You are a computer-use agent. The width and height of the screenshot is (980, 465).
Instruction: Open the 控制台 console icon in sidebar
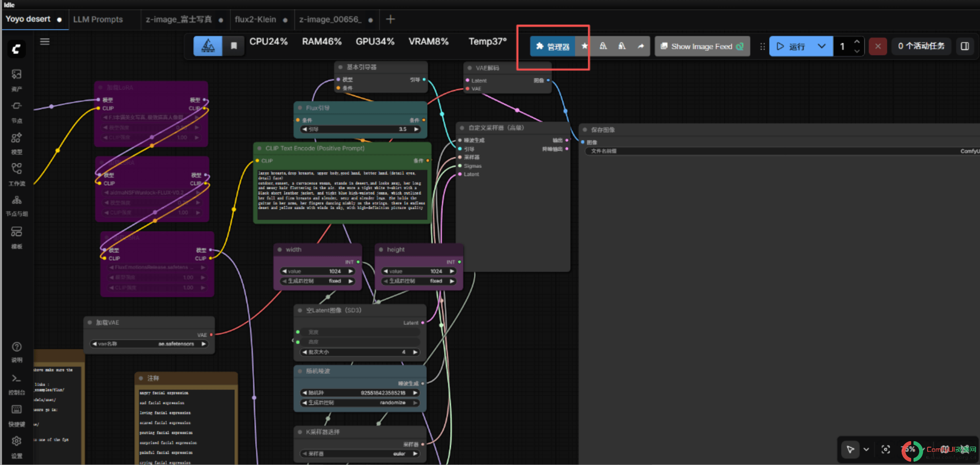[17, 384]
